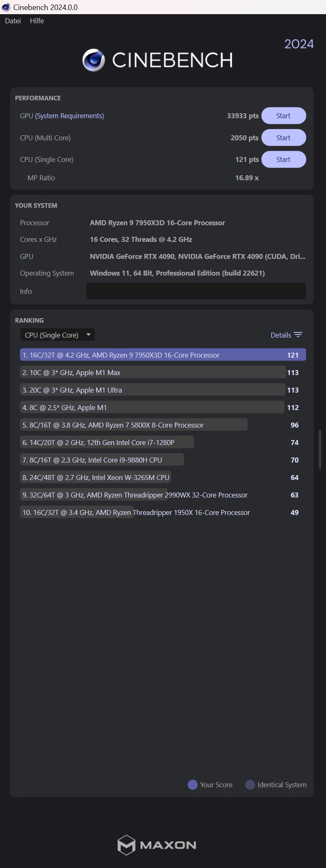Open the Hilfe menu
This screenshot has width=326, height=868.
point(37,21)
